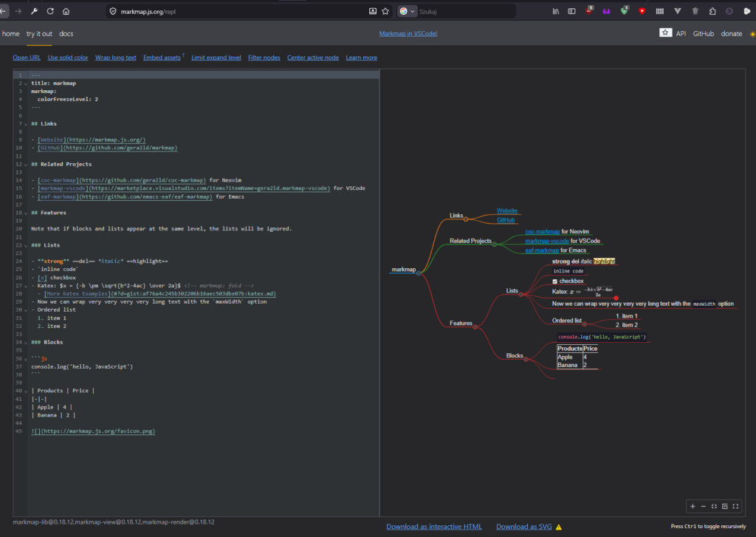The height and width of the screenshot is (537, 756).
Task: Click the browser home icon
Action: pos(66,11)
